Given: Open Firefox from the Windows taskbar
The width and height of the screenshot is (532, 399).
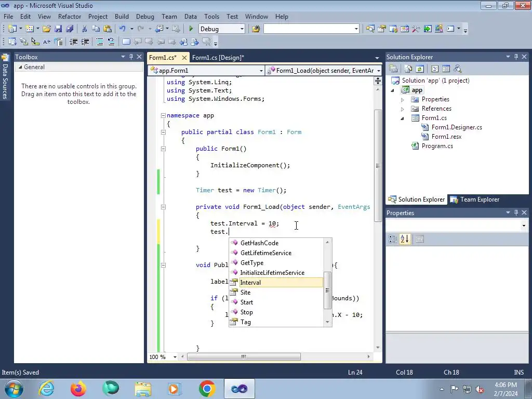Looking at the screenshot, I should coord(78,389).
